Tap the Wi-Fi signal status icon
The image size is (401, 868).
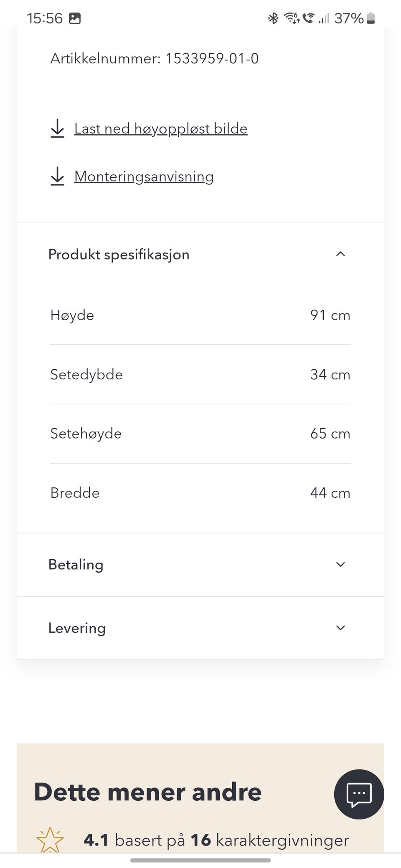292,18
